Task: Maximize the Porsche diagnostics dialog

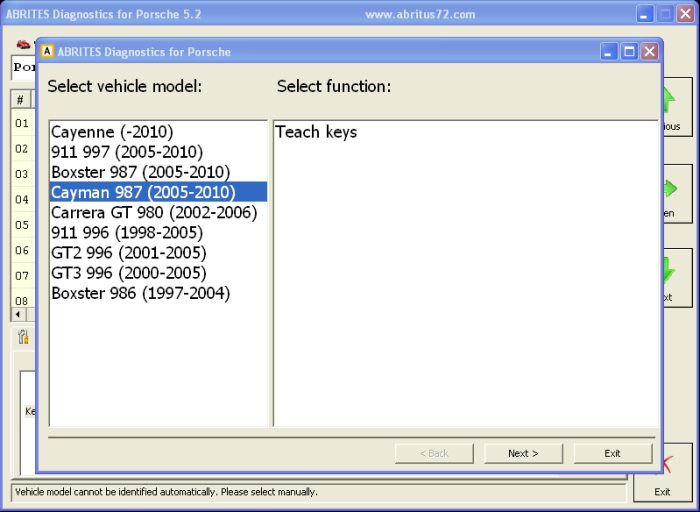Action: point(630,52)
